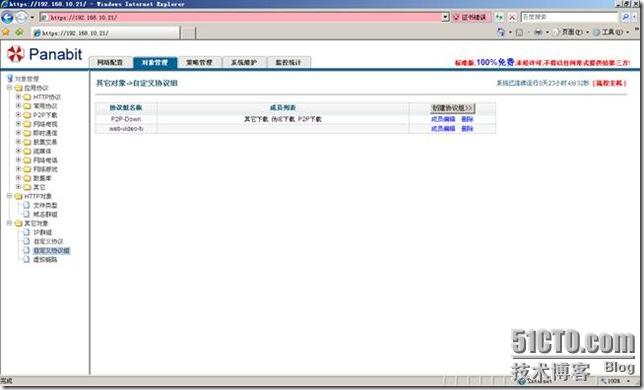This screenshot has width=644, height=390.
Task: Open the 自定义协议 tree item
Action: tap(48, 241)
